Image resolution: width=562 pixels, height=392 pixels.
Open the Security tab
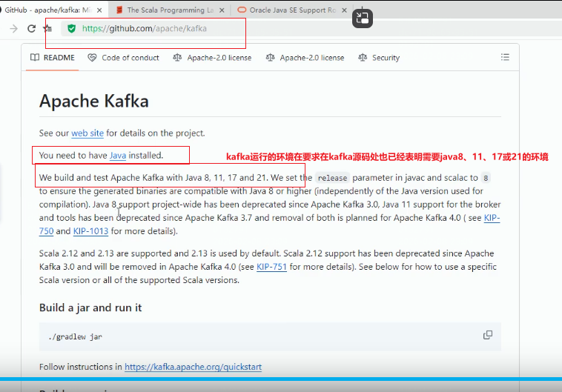[x=379, y=58]
